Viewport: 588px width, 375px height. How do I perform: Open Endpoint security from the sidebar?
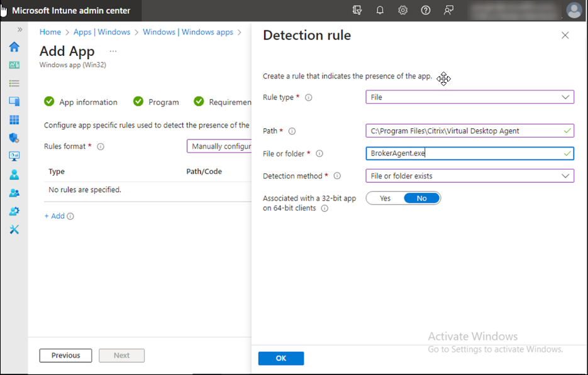pos(14,138)
